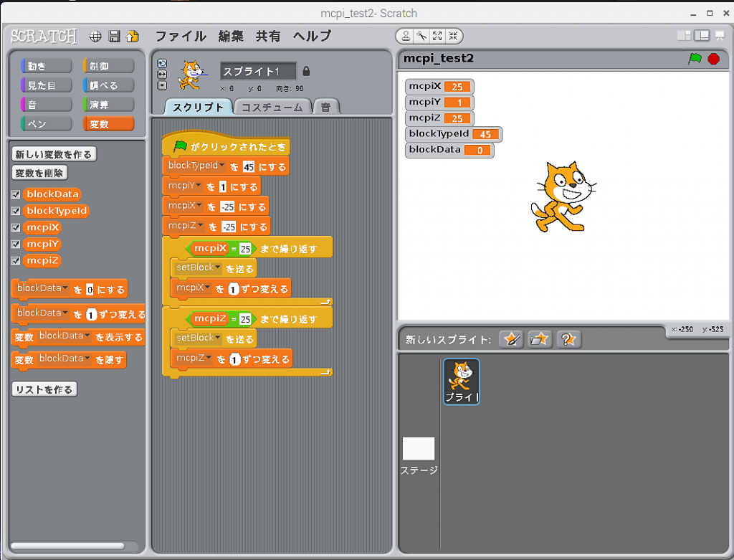Open blockTypeId dropdown in script set block
The width and height of the screenshot is (734, 560).
[x=222, y=166]
